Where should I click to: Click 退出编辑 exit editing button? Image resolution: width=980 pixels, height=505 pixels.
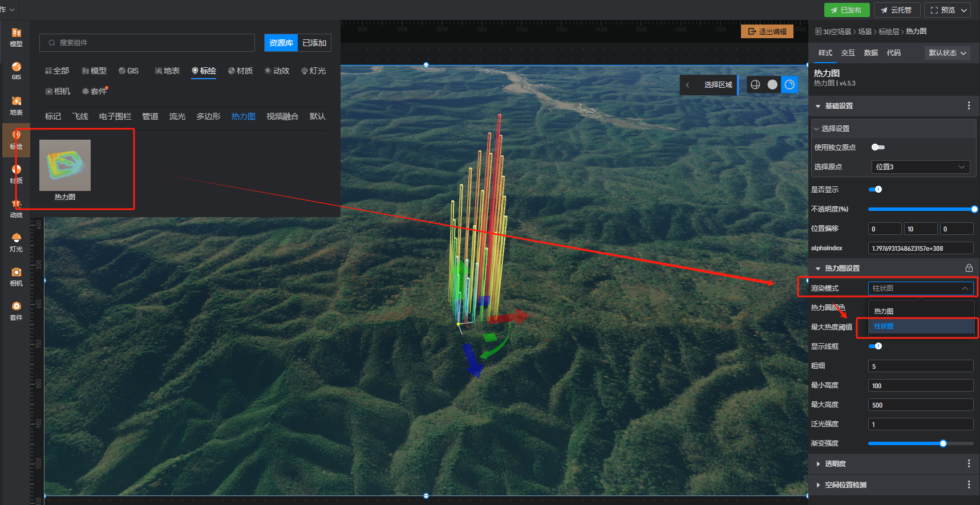[767, 31]
